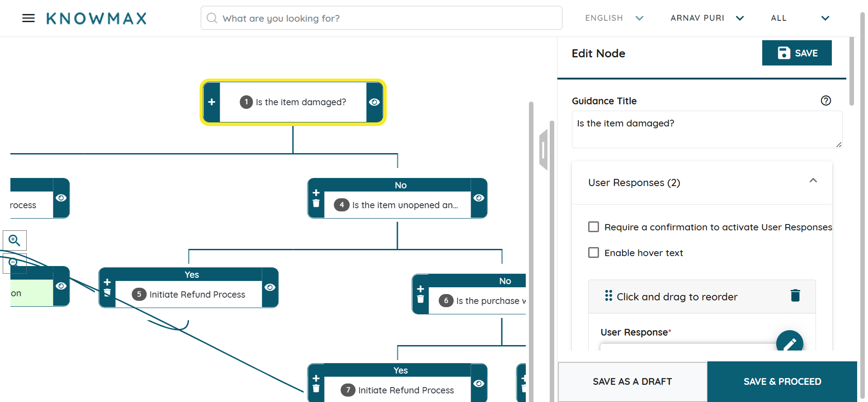Click drag handle dots to reorder response
Viewport: 868px width, 402px height.
click(609, 296)
